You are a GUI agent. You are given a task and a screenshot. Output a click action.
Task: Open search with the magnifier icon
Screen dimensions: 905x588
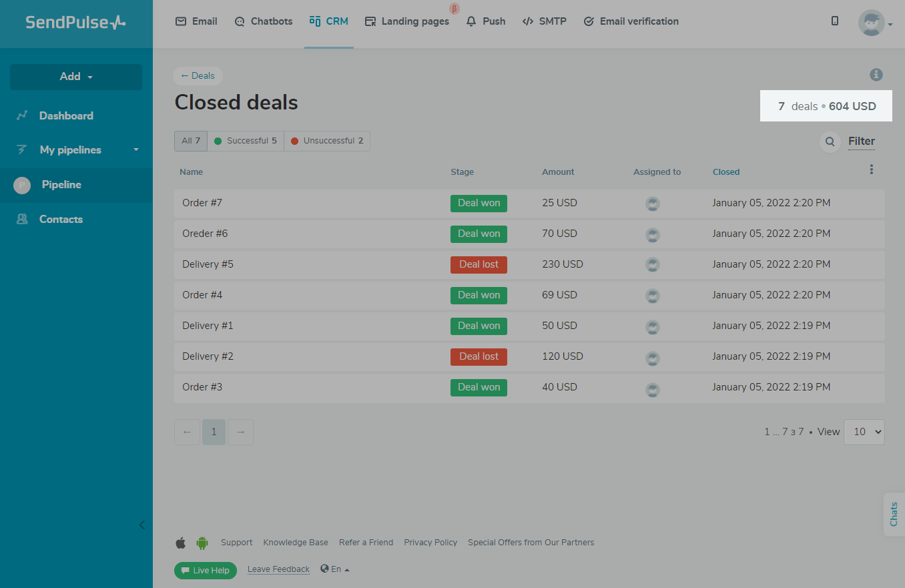(x=830, y=141)
